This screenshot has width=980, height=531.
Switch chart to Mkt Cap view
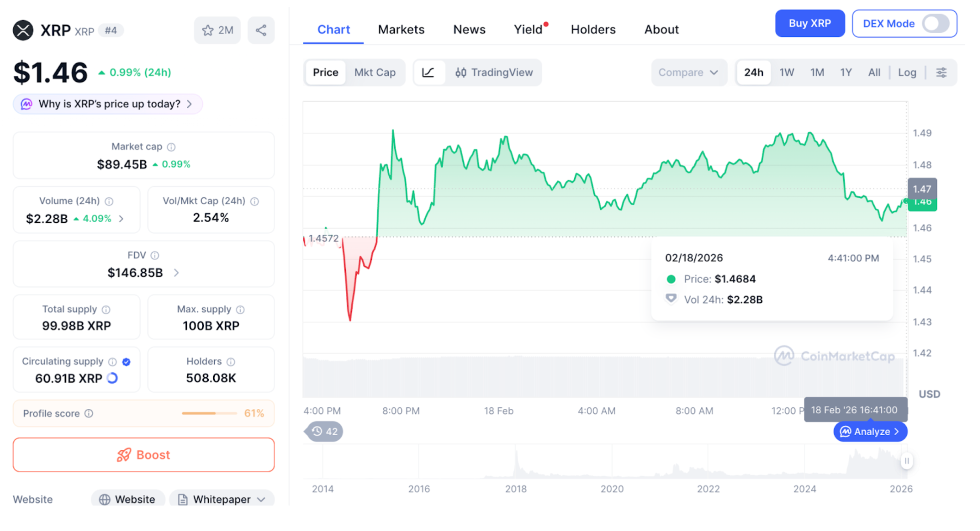point(375,72)
